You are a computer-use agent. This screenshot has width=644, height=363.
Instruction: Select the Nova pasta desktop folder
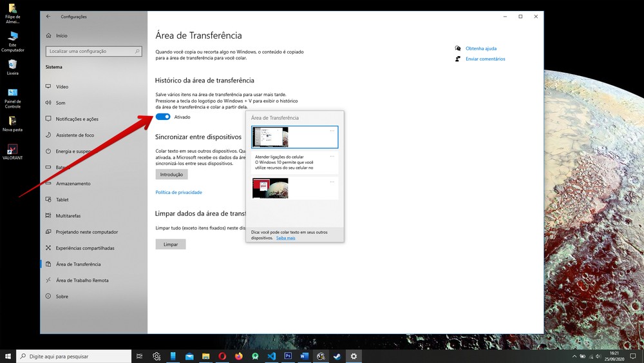click(12, 124)
